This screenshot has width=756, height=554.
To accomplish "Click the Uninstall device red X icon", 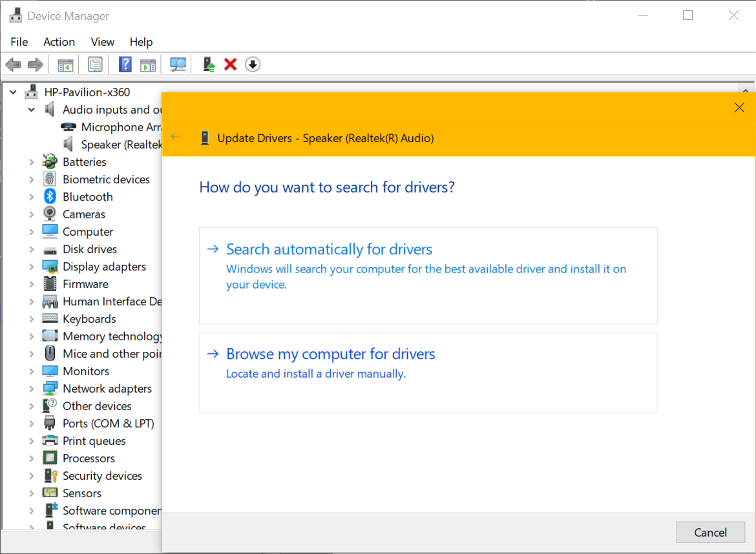I will pyautogui.click(x=231, y=64).
